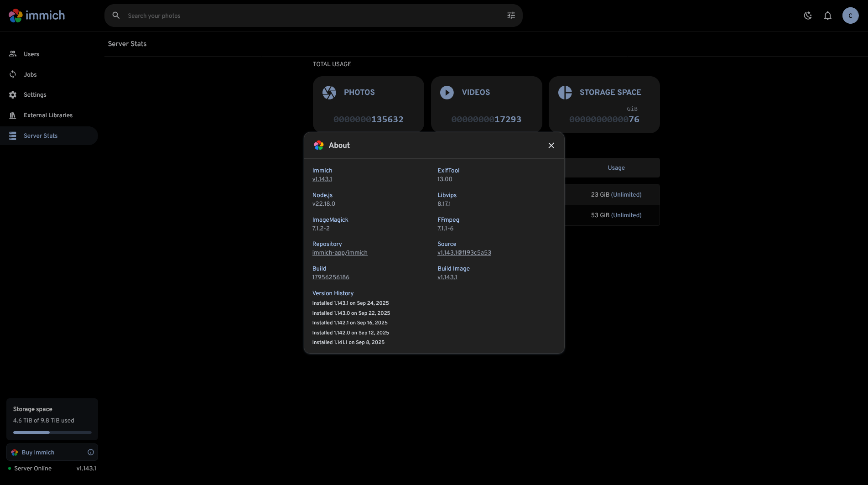Click ExifTool version 13.00
This screenshot has width=868, height=485.
(445, 179)
